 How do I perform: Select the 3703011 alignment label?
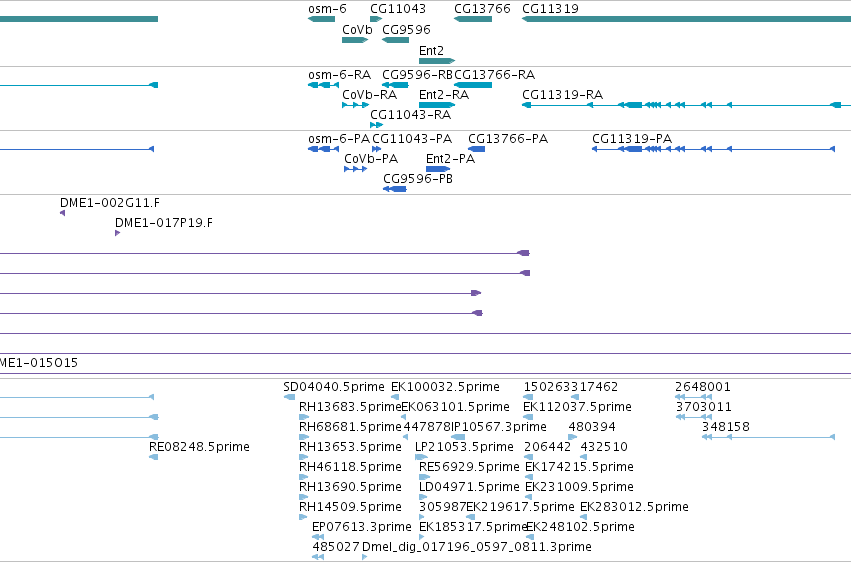point(703,407)
